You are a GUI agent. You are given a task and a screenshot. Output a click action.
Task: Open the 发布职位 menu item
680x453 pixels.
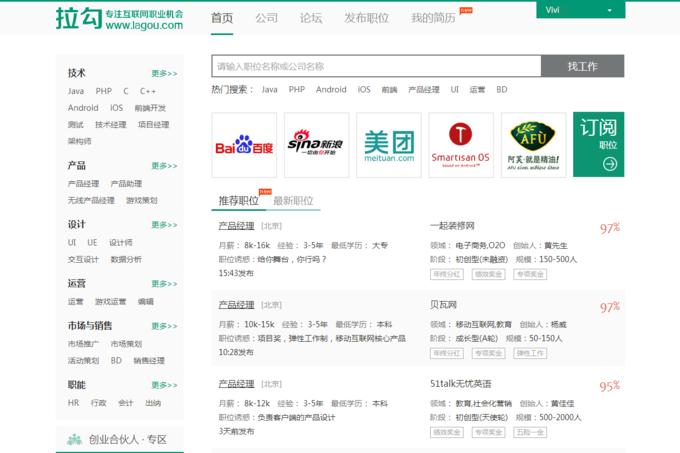(x=366, y=18)
